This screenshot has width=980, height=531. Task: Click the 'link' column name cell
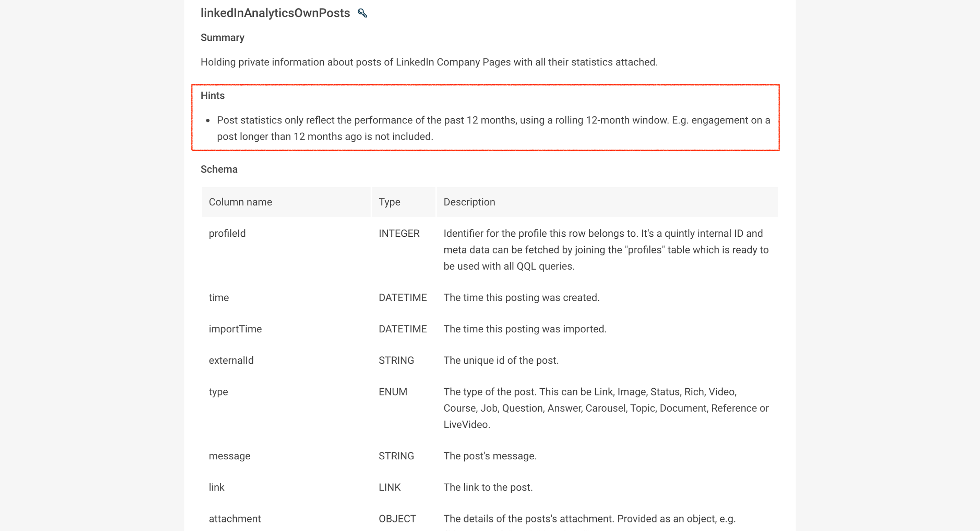[x=216, y=487]
